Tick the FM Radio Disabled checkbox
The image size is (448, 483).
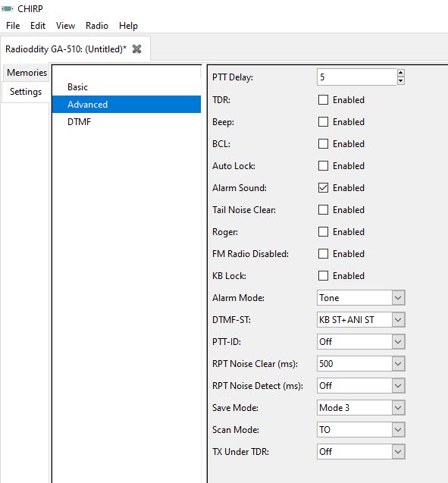[323, 254]
